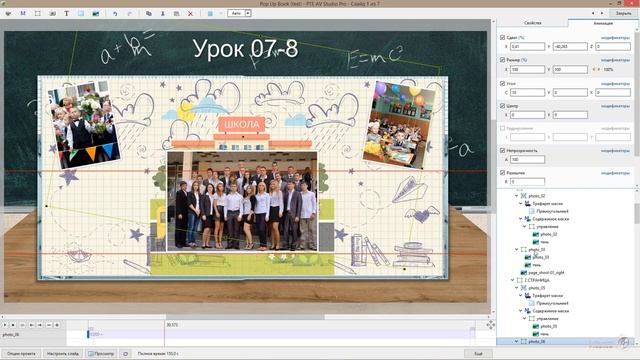The height and width of the screenshot is (360, 640).
Task: Copy the selected object
Action: [149, 13]
